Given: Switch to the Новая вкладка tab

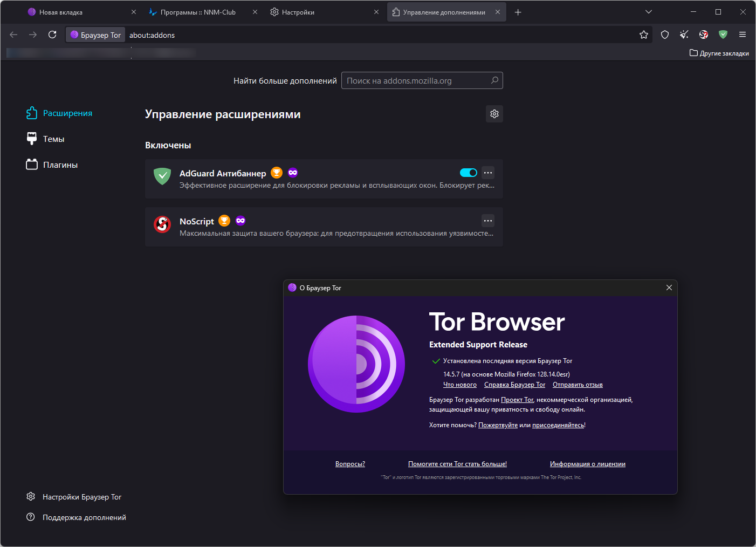Looking at the screenshot, I should coord(81,12).
